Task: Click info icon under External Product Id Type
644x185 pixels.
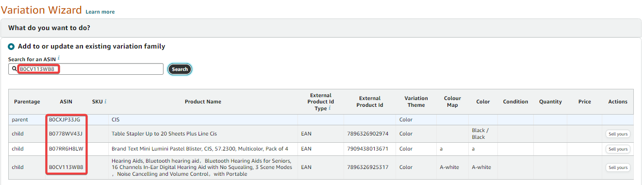Action: pos(329,108)
